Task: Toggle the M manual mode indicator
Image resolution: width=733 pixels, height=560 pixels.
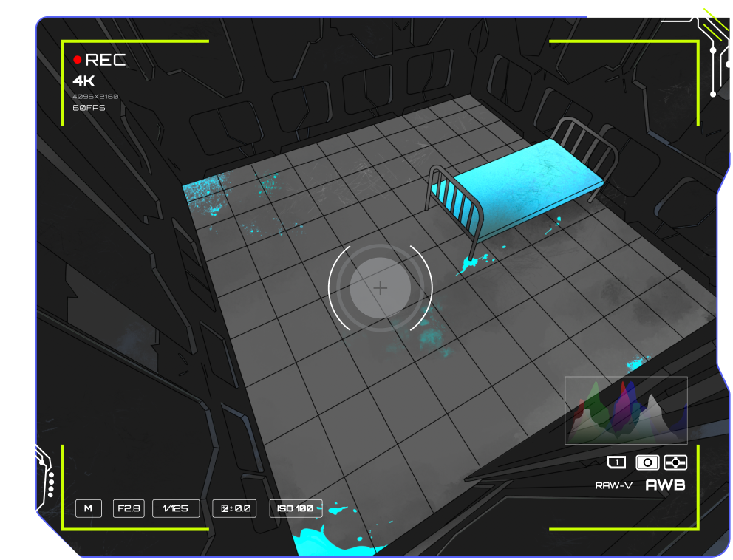Action: click(88, 508)
